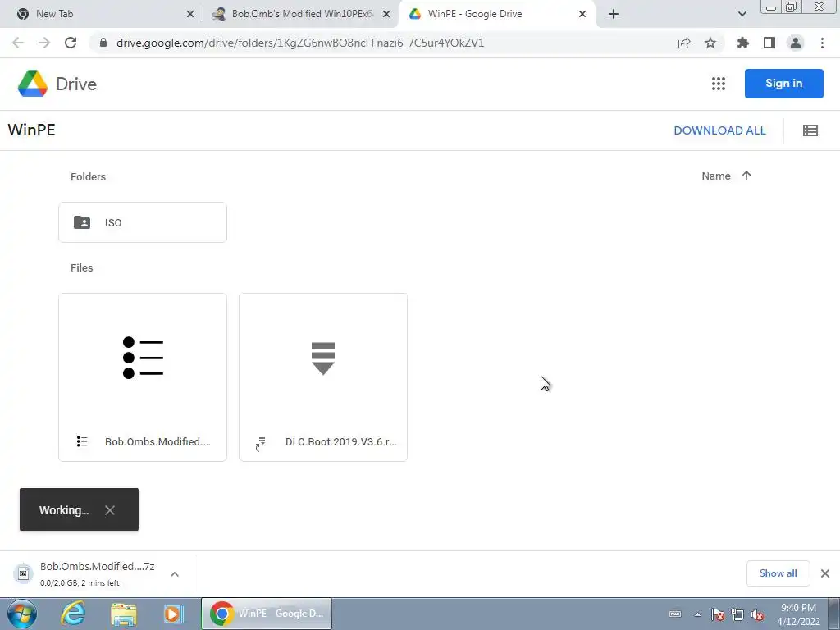Select the Bob.Ombs.Modified... file name

point(157,442)
